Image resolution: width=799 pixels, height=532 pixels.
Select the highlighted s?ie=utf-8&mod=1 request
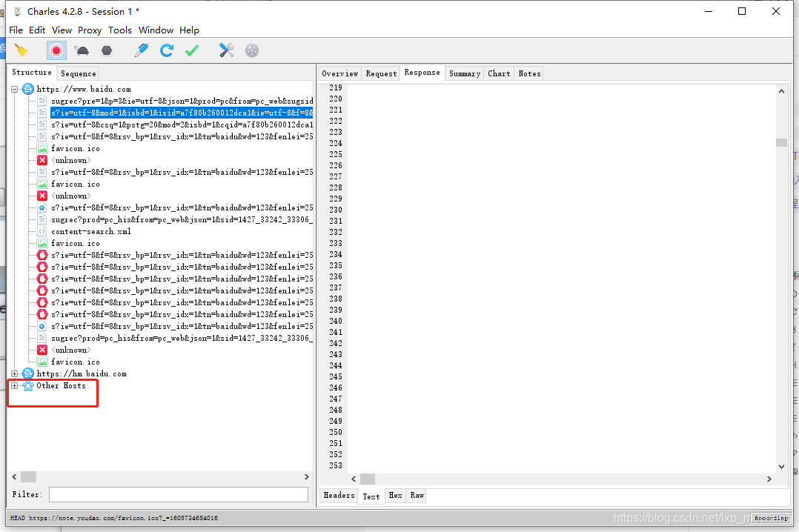click(x=182, y=113)
